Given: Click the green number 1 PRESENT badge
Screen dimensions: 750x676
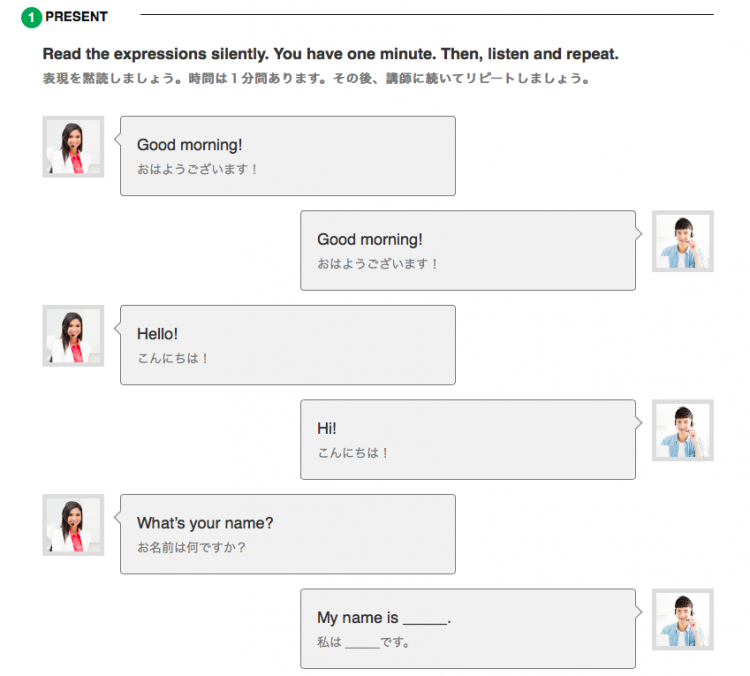Looking at the screenshot, I should pos(32,18).
